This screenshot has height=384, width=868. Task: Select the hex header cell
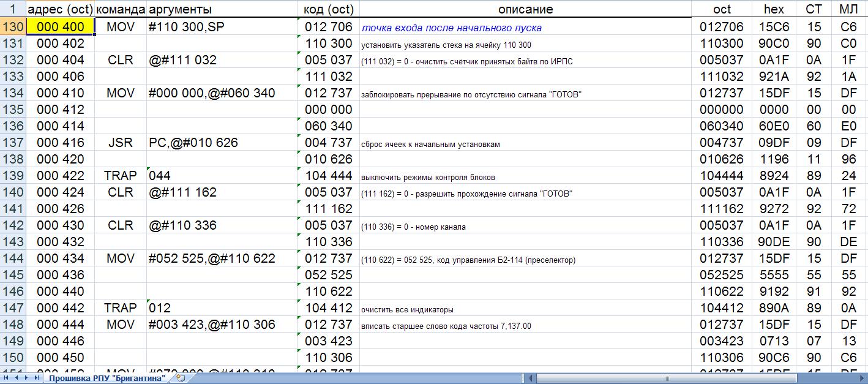[774, 9]
